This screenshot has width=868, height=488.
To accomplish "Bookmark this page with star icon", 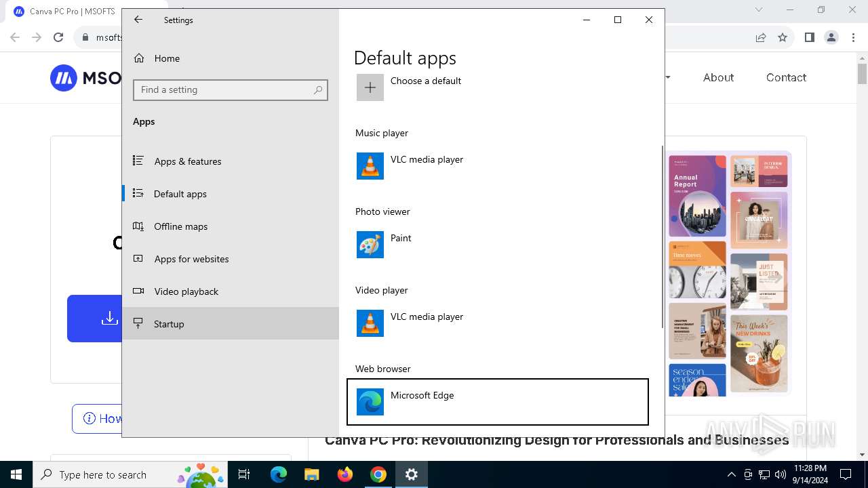I will pyautogui.click(x=783, y=37).
